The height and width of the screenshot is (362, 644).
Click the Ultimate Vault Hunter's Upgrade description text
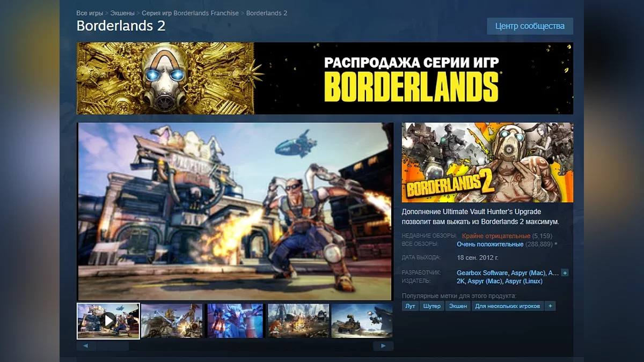coord(480,217)
